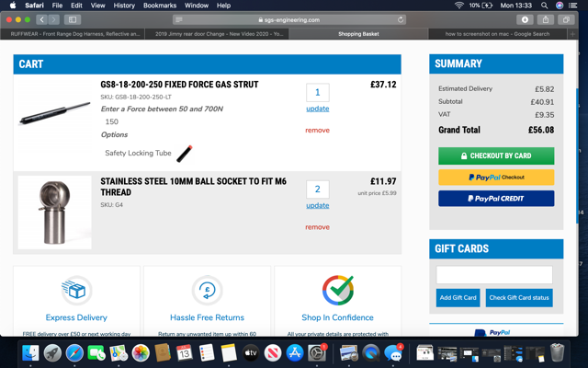The width and height of the screenshot is (588, 368).
Task: Click the Spotlight search icon in menu bar
Action: [544, 6]
